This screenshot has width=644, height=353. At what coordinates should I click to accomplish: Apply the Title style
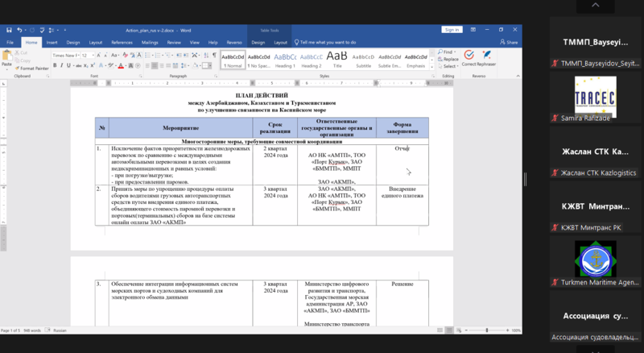(337, 60)
